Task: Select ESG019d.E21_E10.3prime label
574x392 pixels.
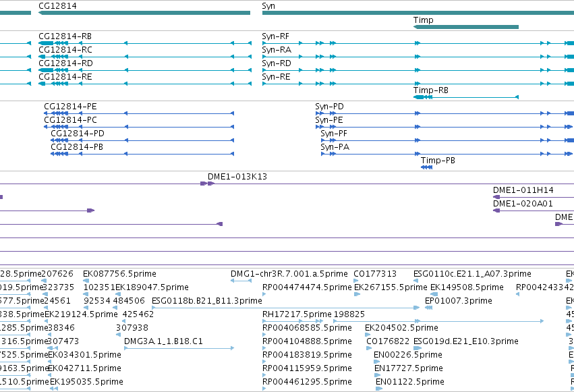Action: point(466,341)
